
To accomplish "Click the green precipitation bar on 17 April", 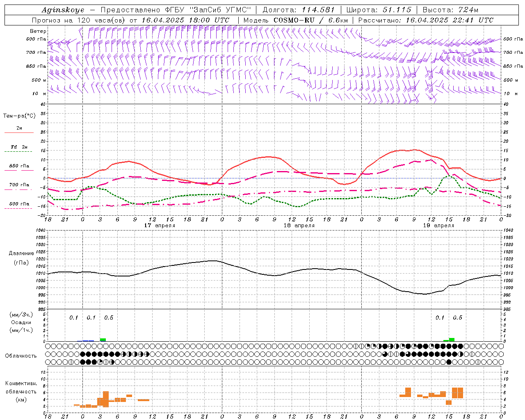I will point(103,340).
